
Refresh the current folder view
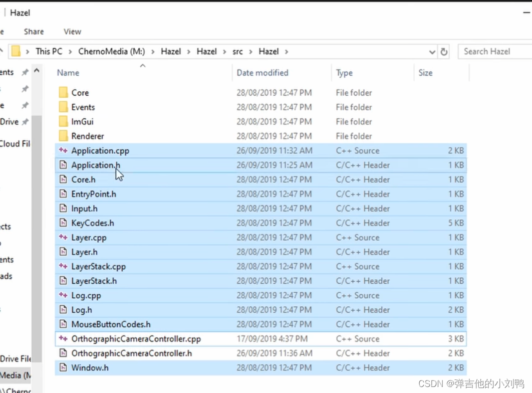[x=444, y=52]
